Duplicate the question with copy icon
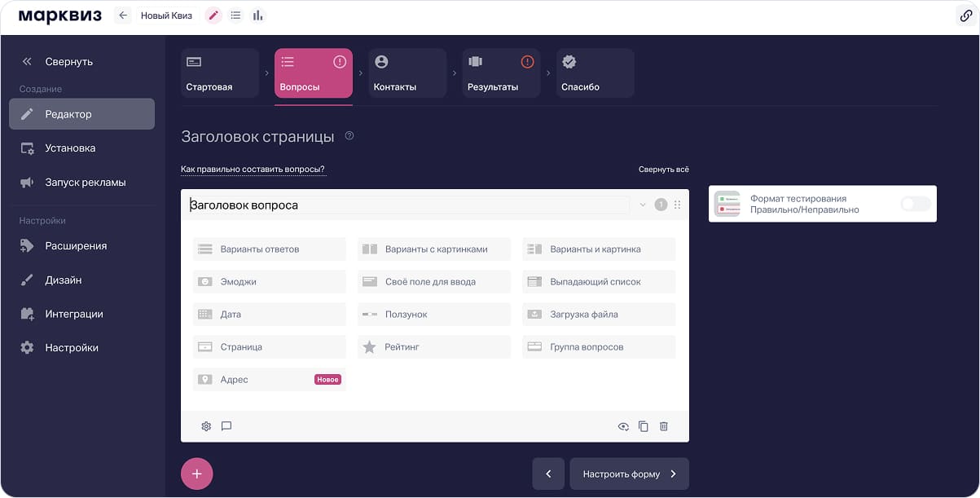The width and height of the screenshot is (980, 498). click(644, 426)
